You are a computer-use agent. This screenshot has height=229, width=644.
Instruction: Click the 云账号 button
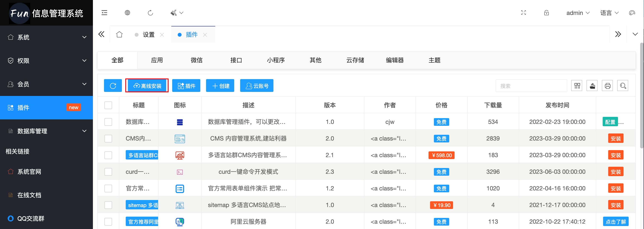coord(257,86)
